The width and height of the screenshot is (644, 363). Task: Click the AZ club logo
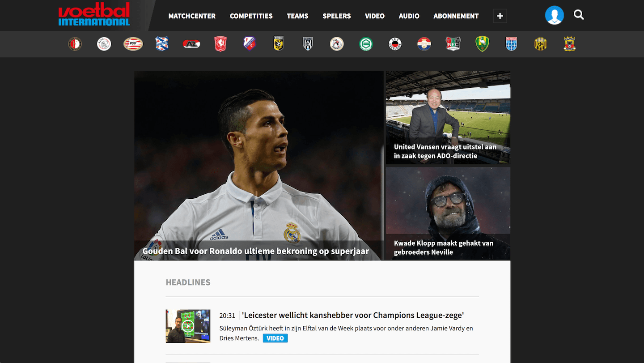click(191, 44)
